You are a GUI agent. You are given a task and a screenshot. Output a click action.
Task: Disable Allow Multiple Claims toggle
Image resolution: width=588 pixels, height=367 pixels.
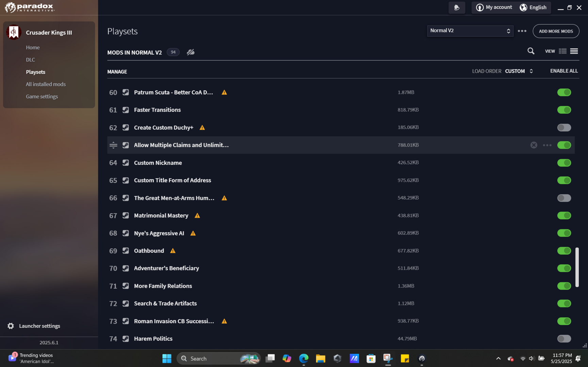click(x=564, y=145)
